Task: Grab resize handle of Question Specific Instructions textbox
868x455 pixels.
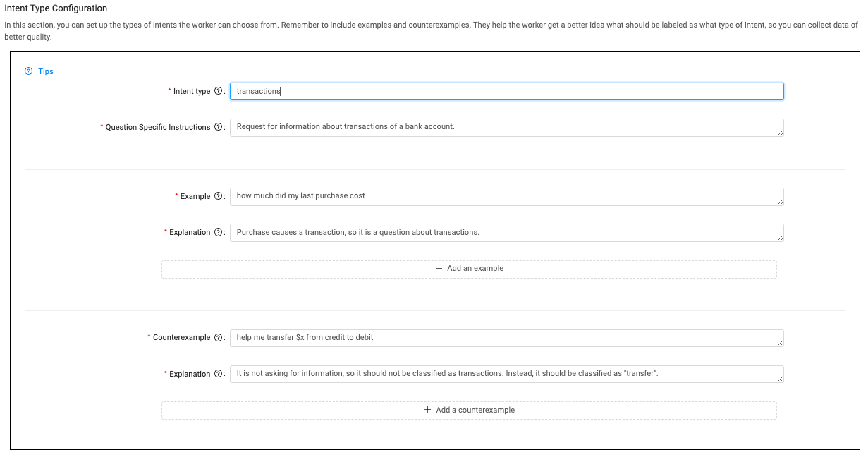Action: click(780, 133)
